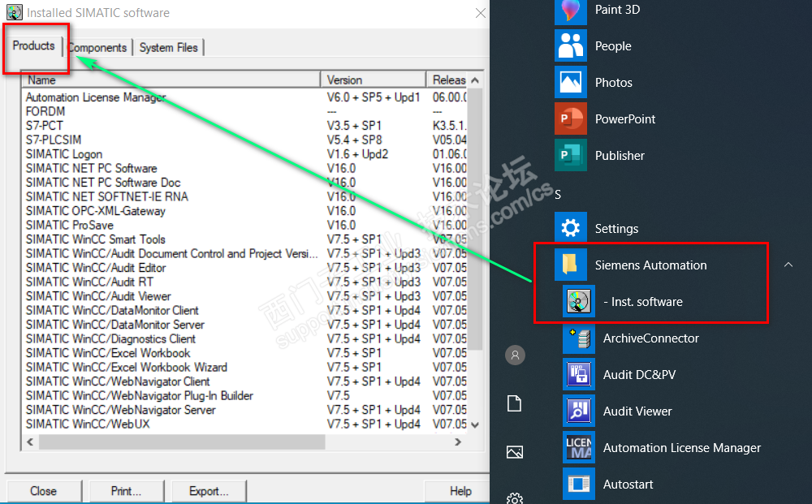
Task: Click the Help button
Action: tap(460, 490)
